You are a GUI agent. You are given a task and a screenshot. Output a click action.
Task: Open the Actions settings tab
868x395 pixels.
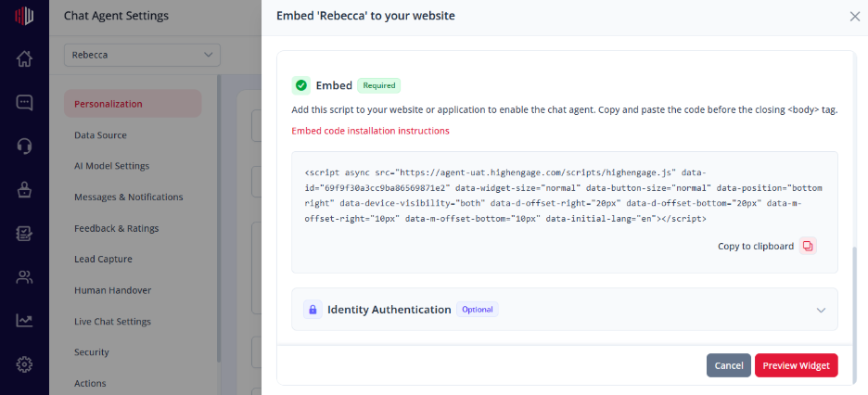(x=90, y=383)
